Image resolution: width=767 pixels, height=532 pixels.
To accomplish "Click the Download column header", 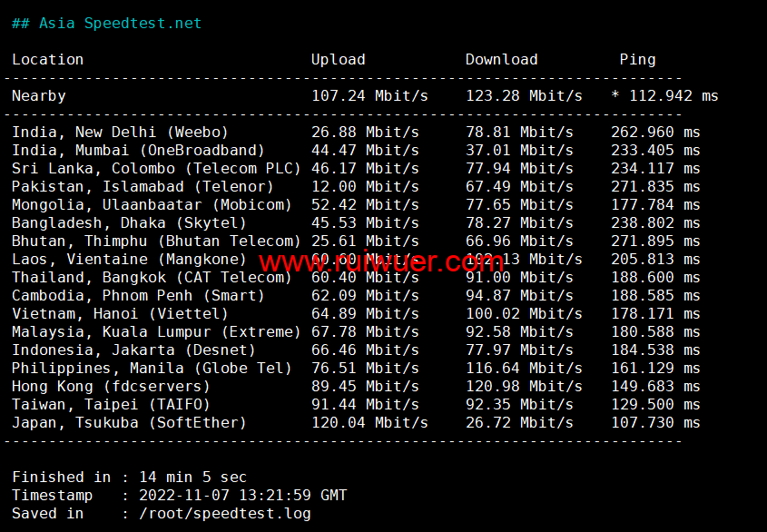I will (x=501, y=60).
